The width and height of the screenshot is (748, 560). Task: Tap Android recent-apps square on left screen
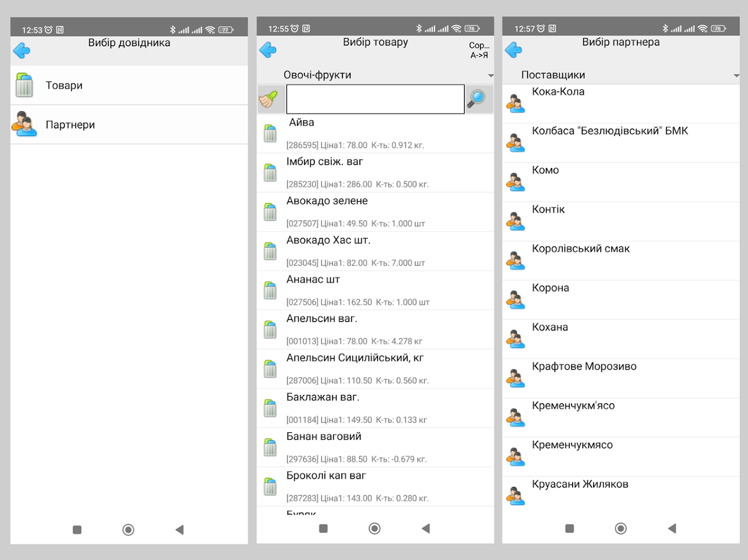pos(77,530)
